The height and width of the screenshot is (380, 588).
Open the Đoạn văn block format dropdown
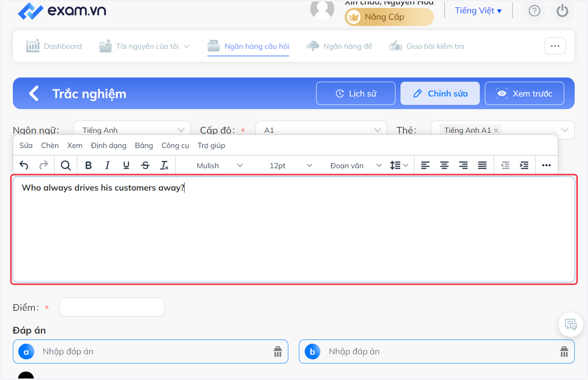355,165
